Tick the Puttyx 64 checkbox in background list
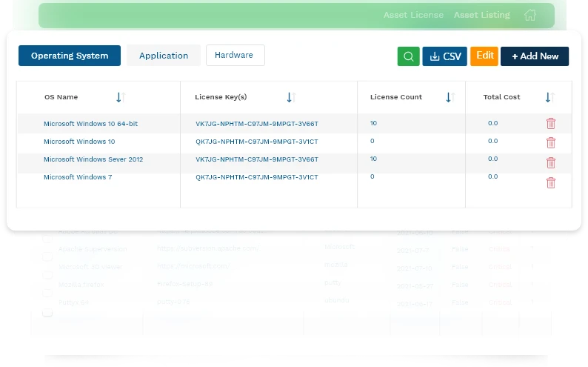The width and height of the screenshot is (588, 367). pyautogui.click(x=47, y=313)
